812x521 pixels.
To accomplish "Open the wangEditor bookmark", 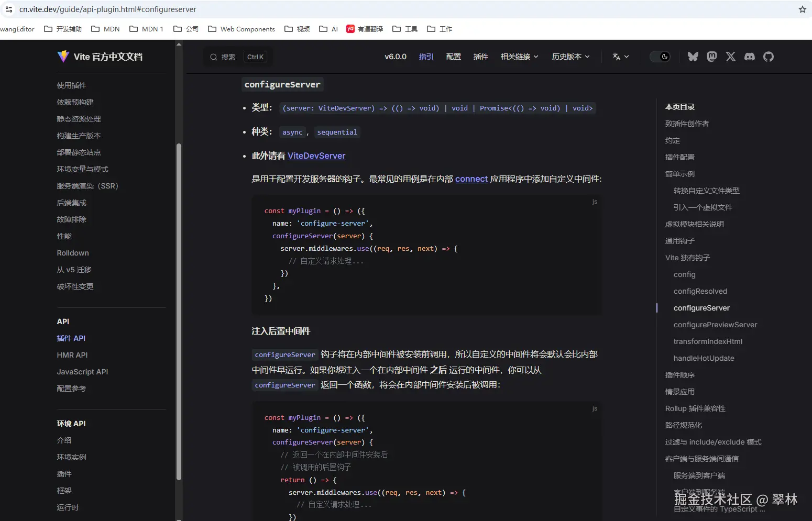I will 17,29.
